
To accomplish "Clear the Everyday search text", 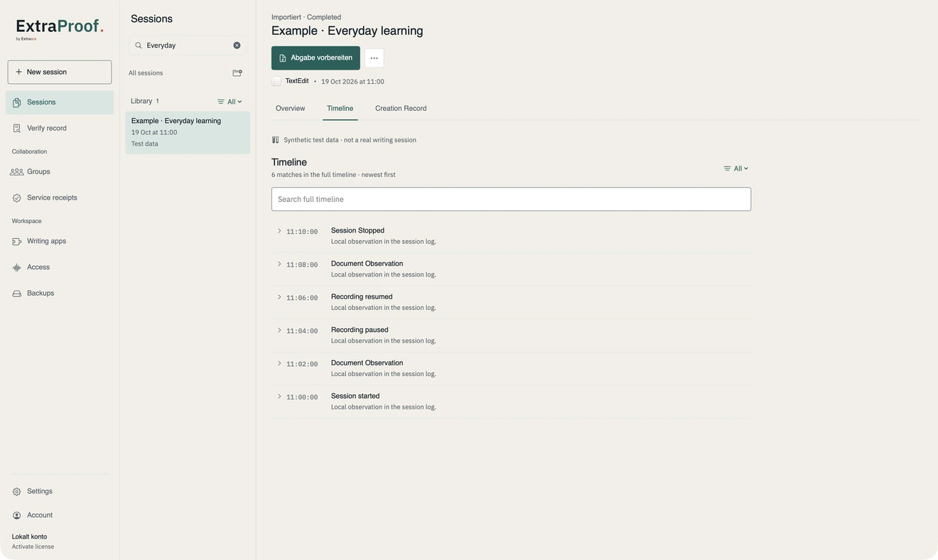I will point(237,45).
